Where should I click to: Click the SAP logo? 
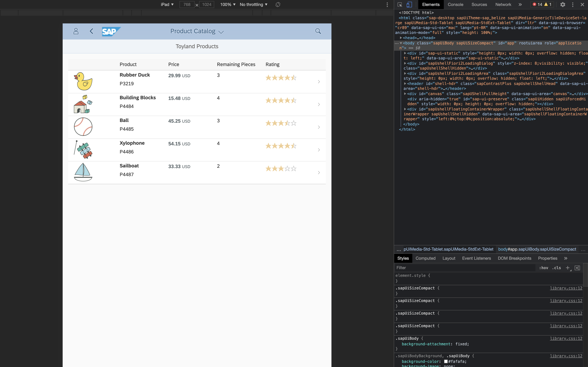tap(111, 31)
